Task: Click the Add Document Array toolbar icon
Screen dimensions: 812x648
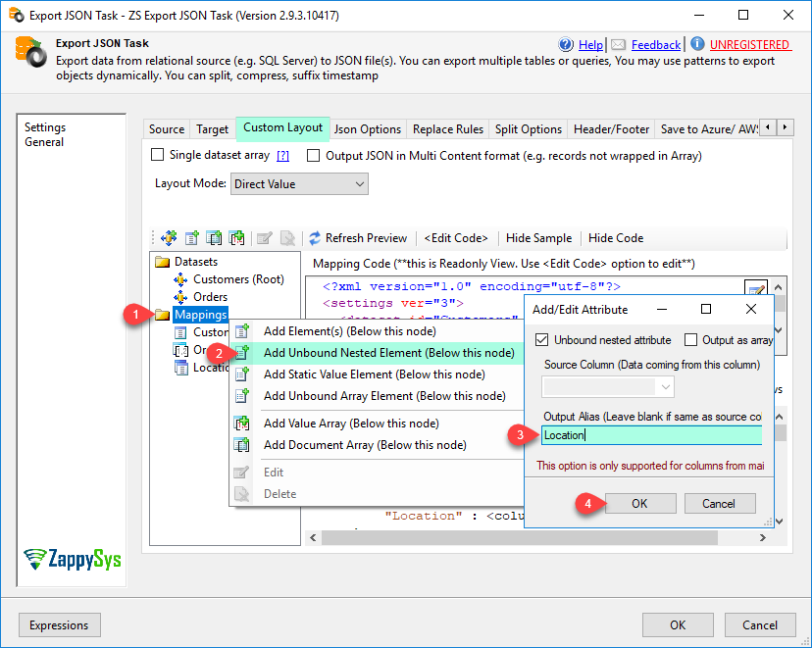Action: click(x=214, y=238)
